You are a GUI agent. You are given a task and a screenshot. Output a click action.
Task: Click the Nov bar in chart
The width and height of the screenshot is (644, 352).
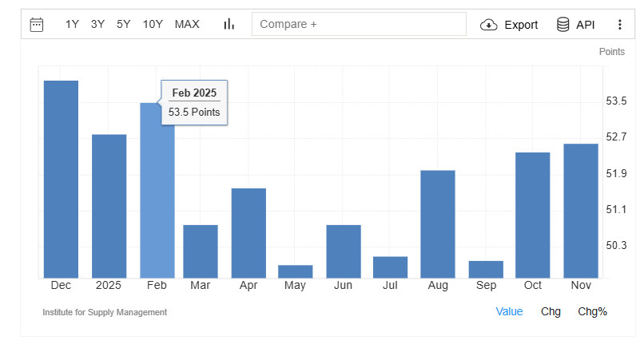(581, 211)
